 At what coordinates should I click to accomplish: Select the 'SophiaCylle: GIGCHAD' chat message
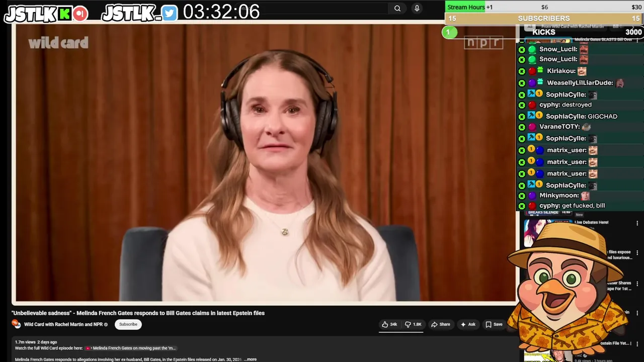coord(582,117)
